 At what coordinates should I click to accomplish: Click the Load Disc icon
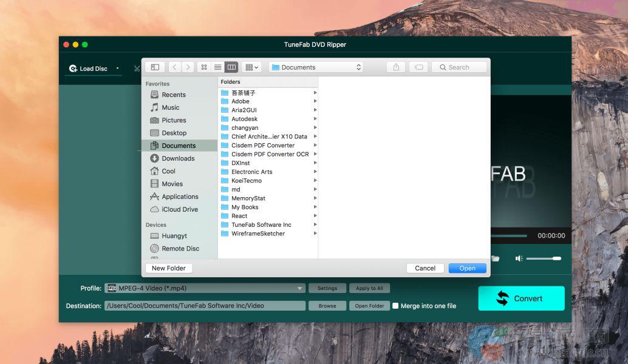[x=73, y=69]
